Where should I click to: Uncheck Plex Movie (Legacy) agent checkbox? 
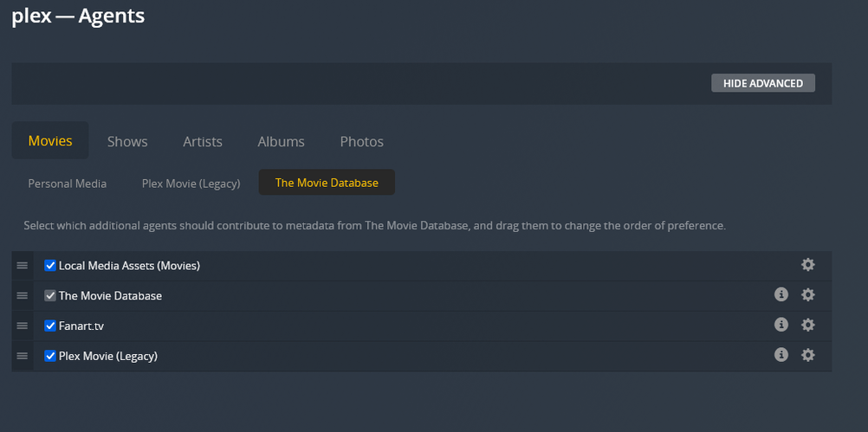click(50, 356)
